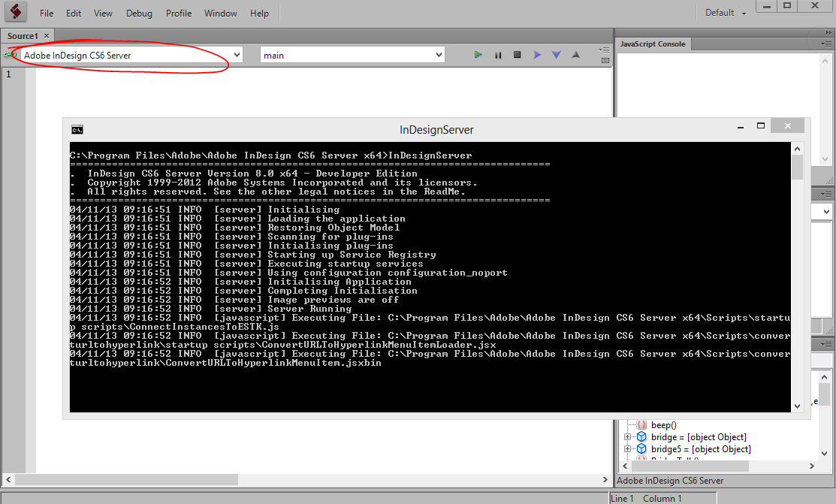Close the Source1 tab
Image resolution: width=836 pixels, height=504 pixels.
click(47, 36)
